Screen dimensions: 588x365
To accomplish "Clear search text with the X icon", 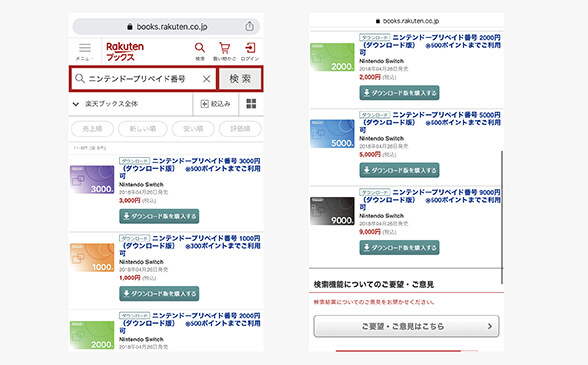I will pos(206,79).
